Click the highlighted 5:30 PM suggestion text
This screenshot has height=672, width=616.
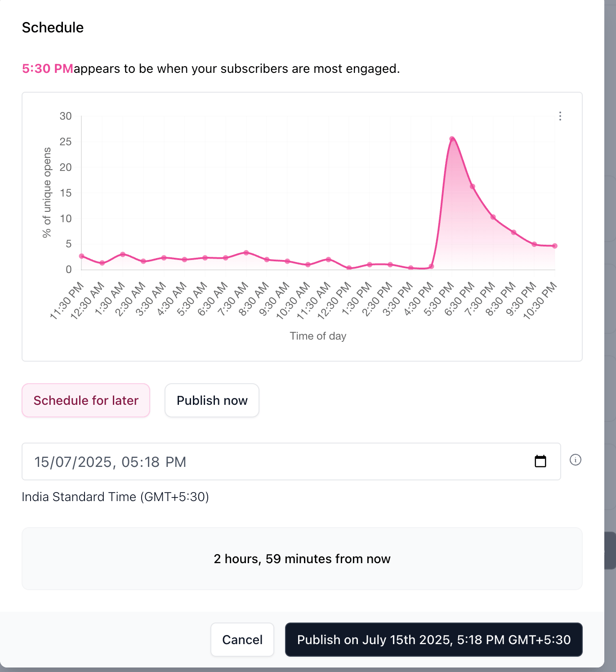[x=48, y=68]
